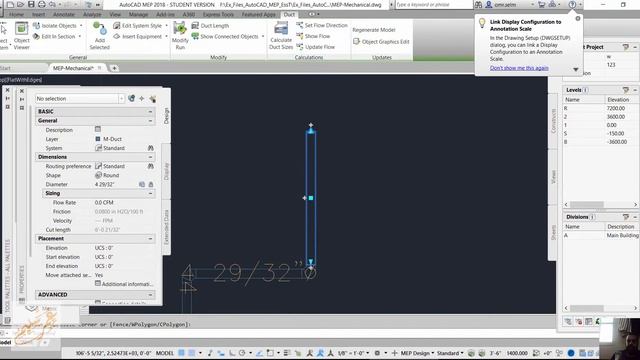This screenshot has width=640, height=360.
Task: Click the Autodesk App Store cart icon
Action: click(x=542, y=4)
